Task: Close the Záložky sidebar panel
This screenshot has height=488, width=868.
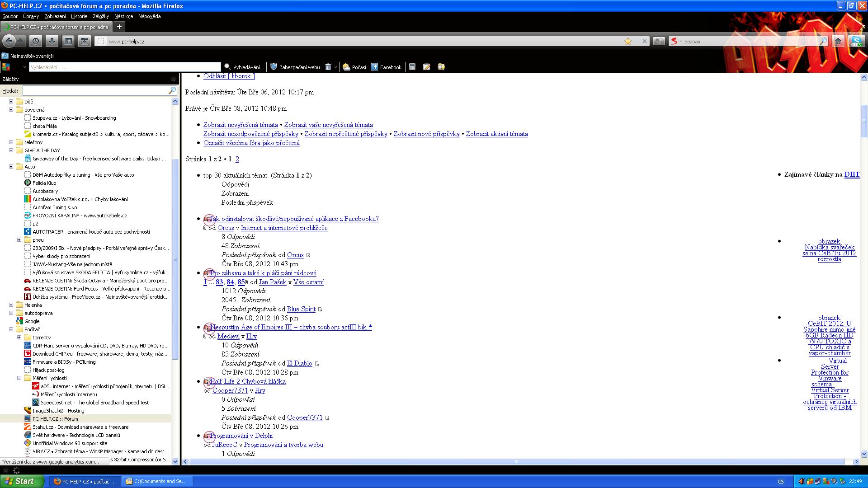Action: coord(174,79)
